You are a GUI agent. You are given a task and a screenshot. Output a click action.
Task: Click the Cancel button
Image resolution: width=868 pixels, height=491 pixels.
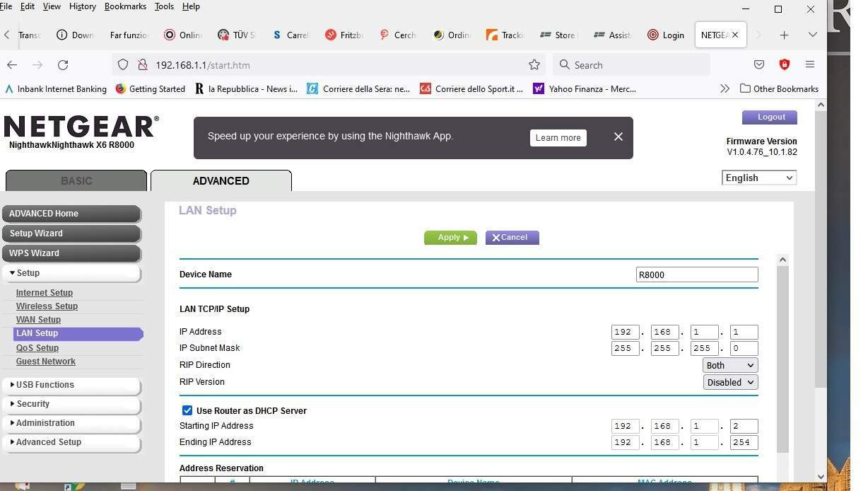tap(512, 238)
